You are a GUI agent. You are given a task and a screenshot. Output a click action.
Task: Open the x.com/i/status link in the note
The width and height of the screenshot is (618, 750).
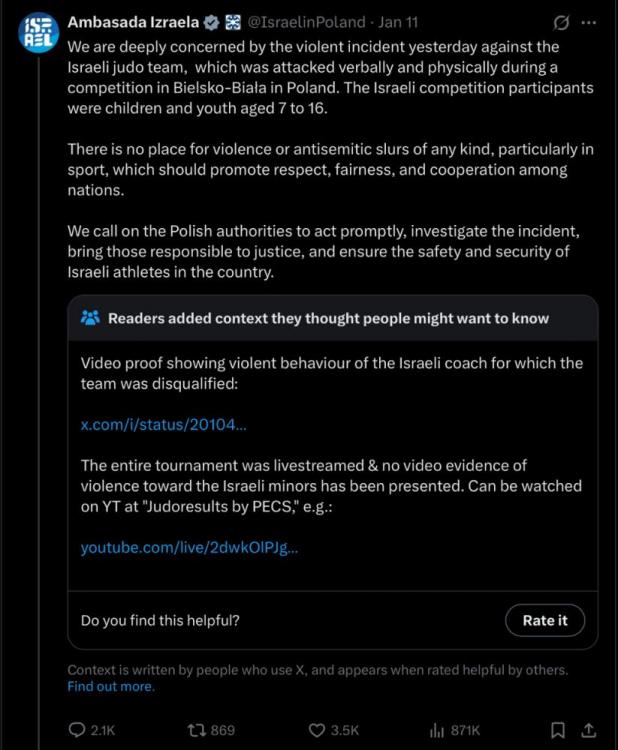coord(163,425)
